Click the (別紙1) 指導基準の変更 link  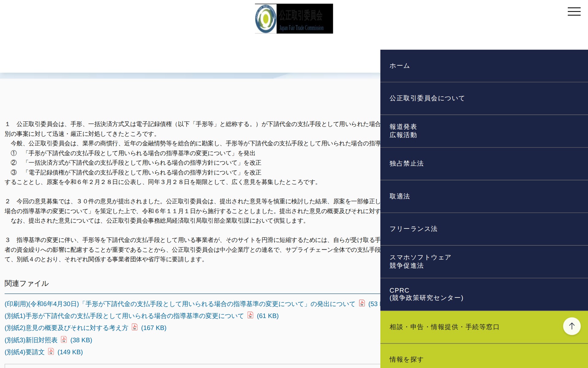point(123,316)
